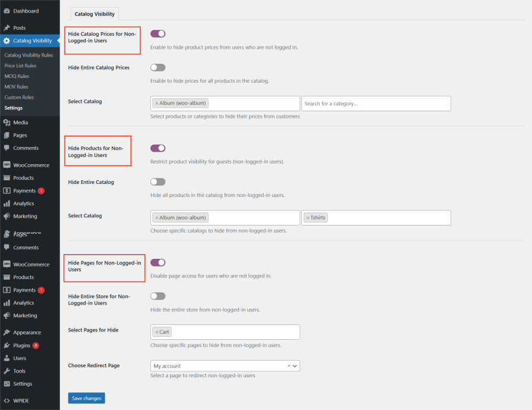
Task: Go to Price List Rules submenu
Action: (20, 66)
